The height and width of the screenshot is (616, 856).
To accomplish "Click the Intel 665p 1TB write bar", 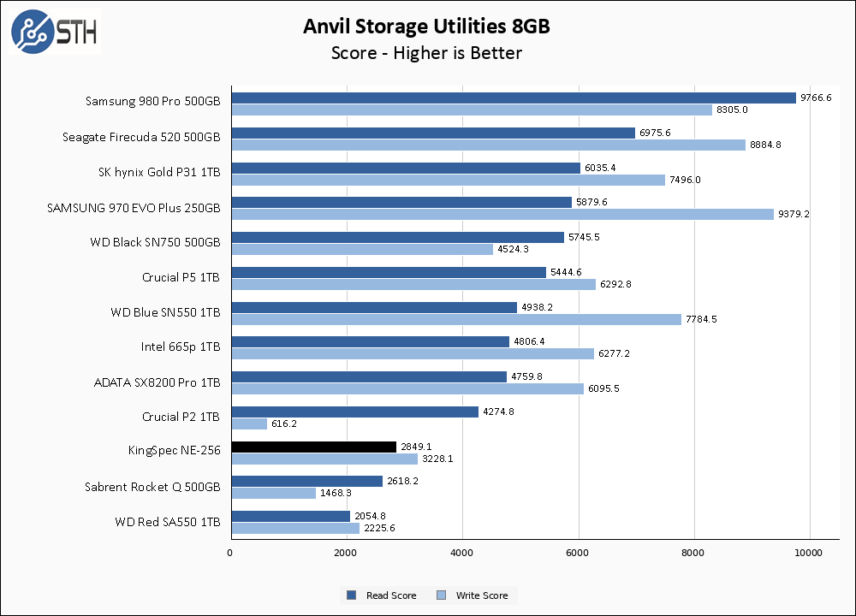I will pos(412,353).
